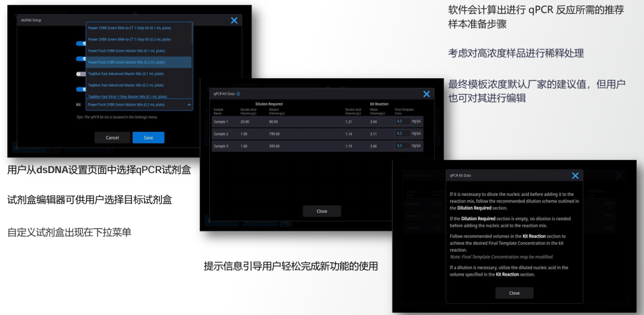Edit Sample 1 Final Template Conc. field

pyautogui.click(x=403, y=122)
